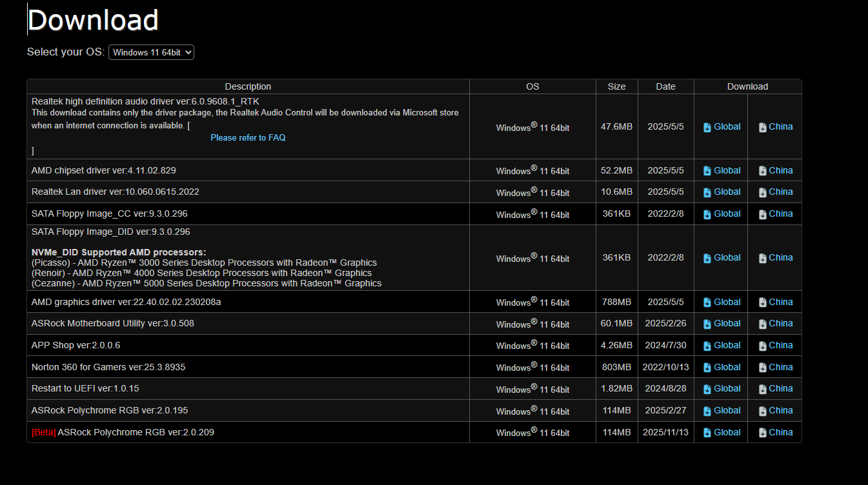
Task: Click the 52.2MB size cell
Action: click(x=617, y=171)
